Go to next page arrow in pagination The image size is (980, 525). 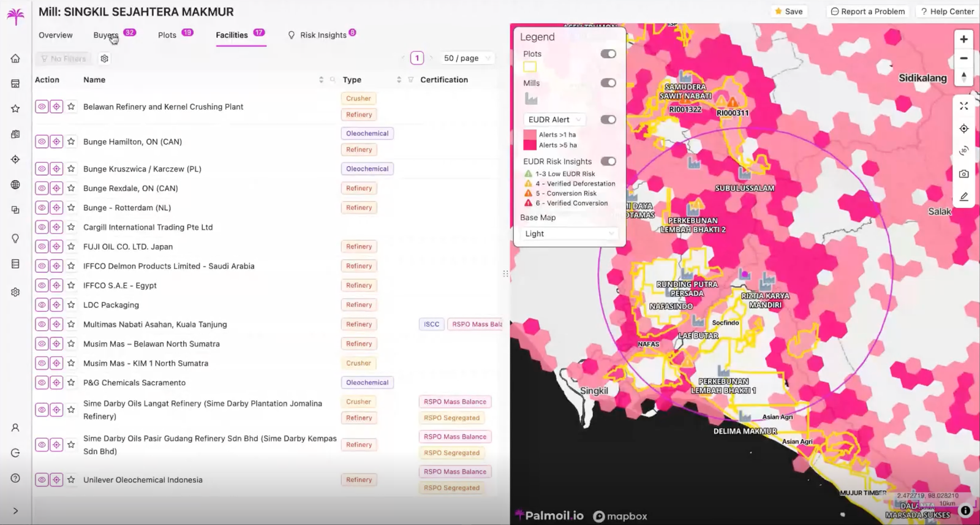tap(431, 58)
